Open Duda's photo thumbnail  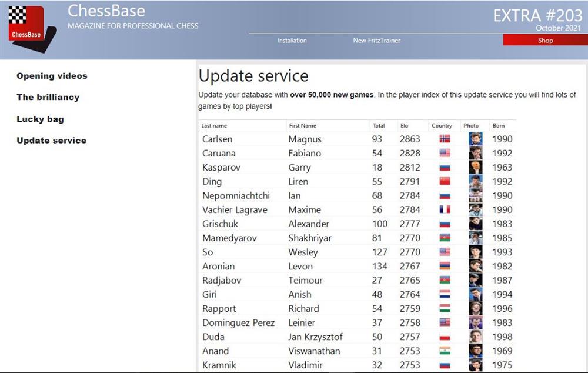click(x=476, y=337)
